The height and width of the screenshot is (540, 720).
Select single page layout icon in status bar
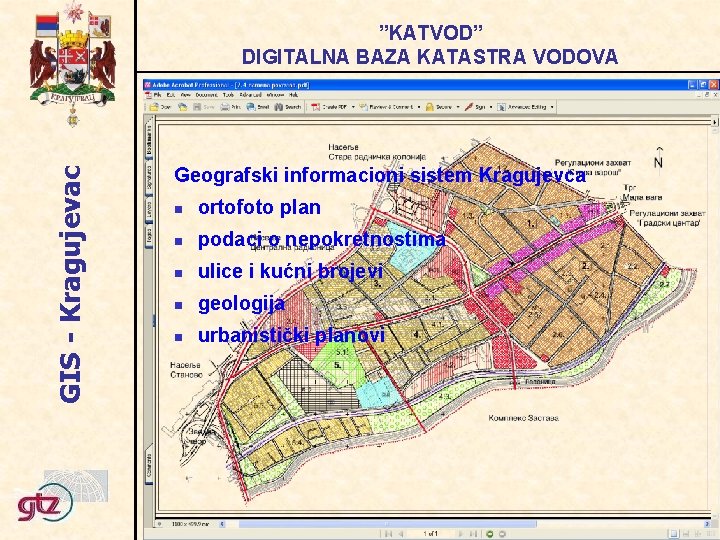coord(674,534)
